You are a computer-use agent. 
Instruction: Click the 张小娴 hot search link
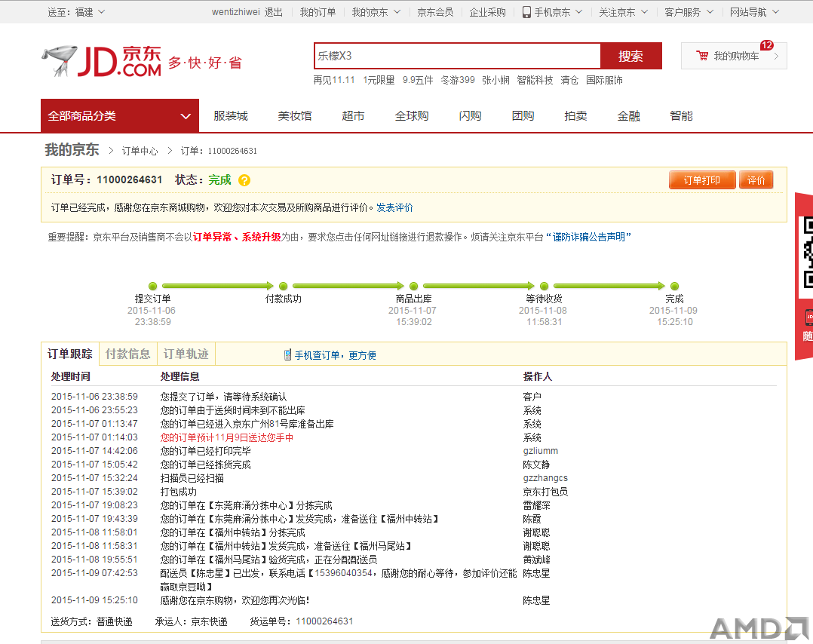(x=495, y=80)
